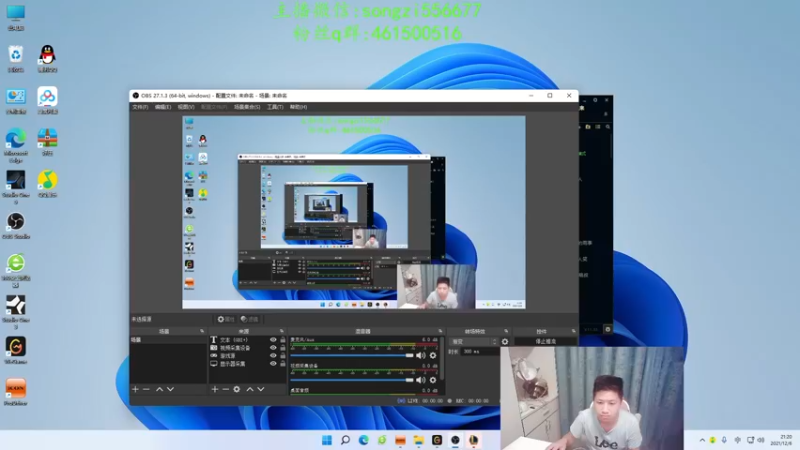Image resolution: width=800 pixels, height=450 pixels.
Task: Remove the selected scene with minus
Action: point(146,389)
